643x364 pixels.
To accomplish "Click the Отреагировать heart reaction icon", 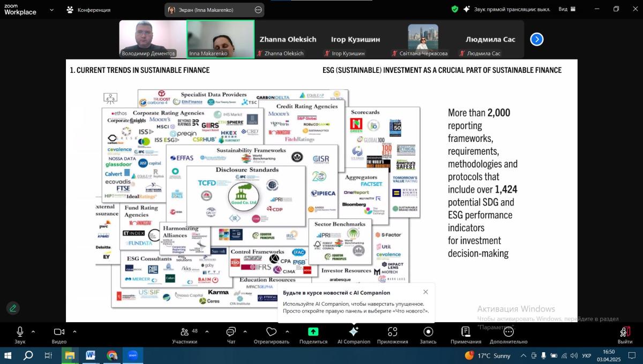I will point(272,332).
